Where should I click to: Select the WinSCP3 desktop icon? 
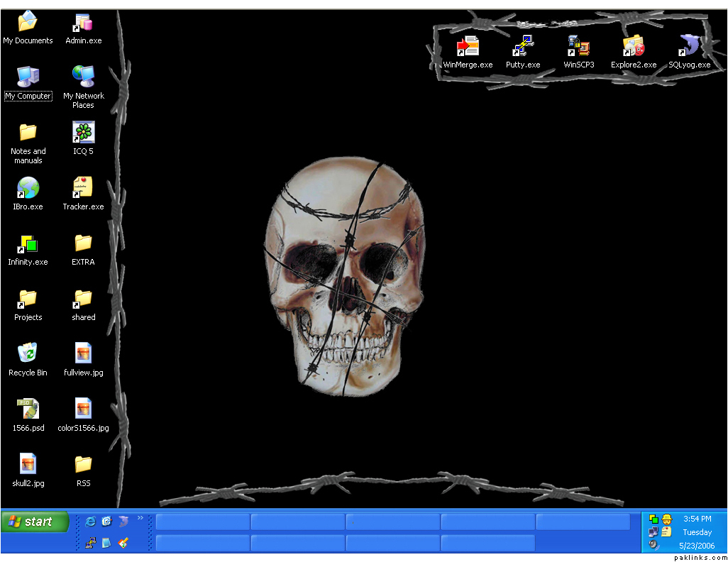(578, 47)
